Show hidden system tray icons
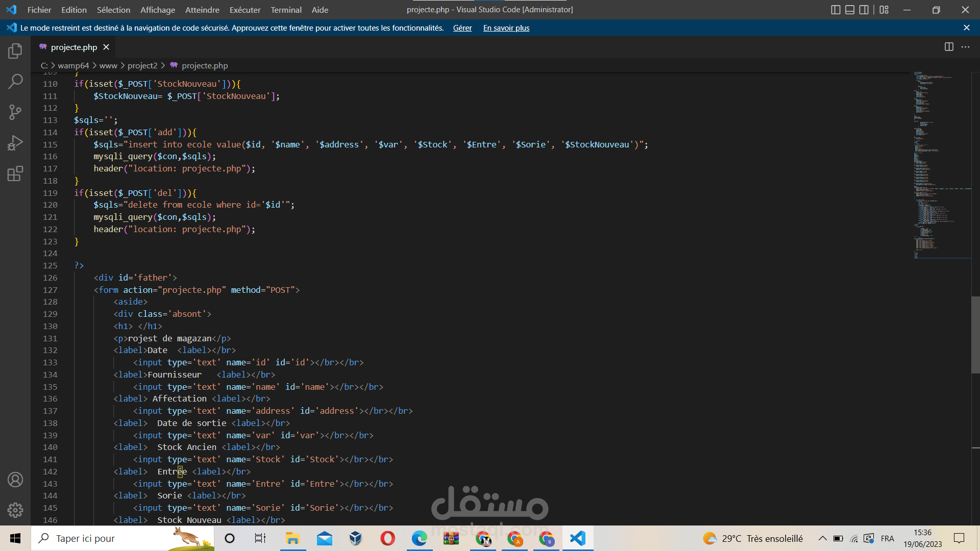This screenshot has height=551, width=980. tap(822, 538)
